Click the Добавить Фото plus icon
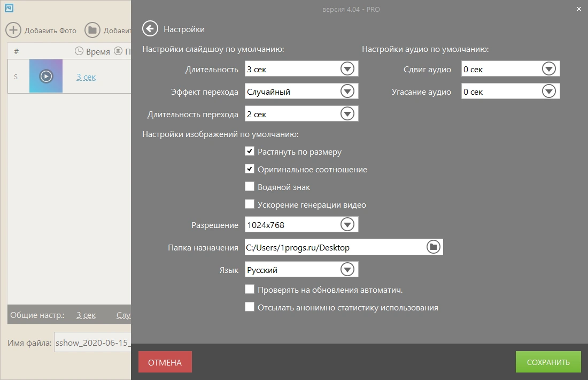Screen dimensions: 588x380 click(x=13, y=30)
